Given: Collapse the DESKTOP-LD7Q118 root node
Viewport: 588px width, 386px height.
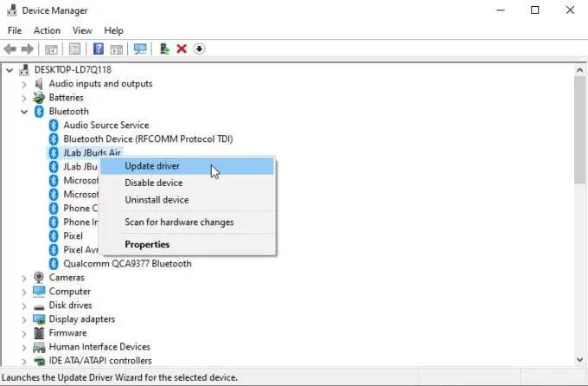Looking at the screenshot, I should (x=10, y=70).
